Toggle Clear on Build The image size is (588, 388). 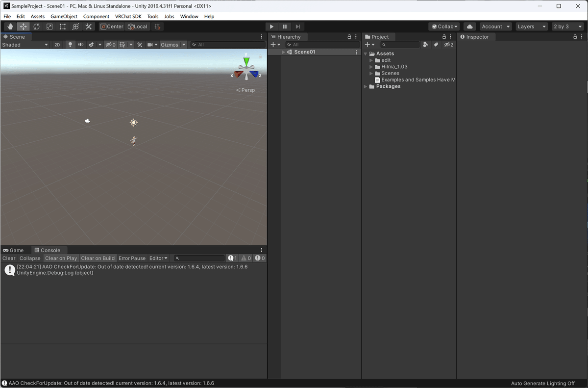tap(98, 258)
